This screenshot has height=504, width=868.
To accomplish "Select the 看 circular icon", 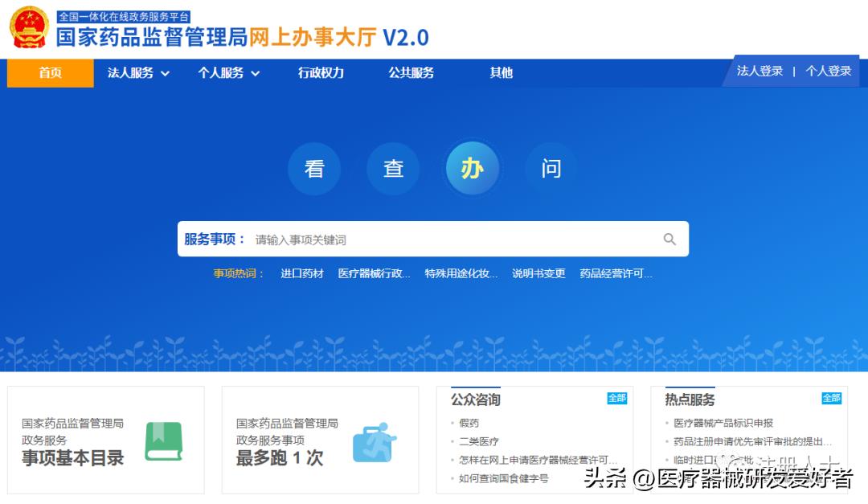I will pos(315,168).
